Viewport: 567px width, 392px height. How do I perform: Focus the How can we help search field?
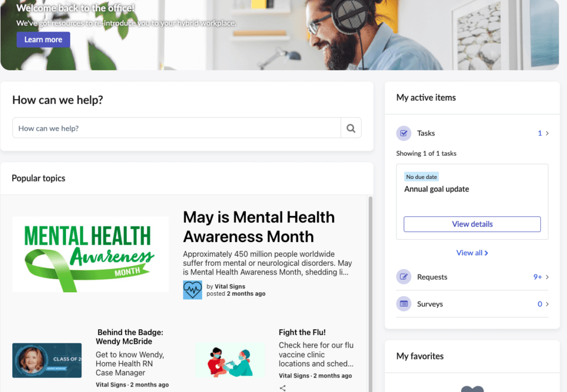[177, 128]
